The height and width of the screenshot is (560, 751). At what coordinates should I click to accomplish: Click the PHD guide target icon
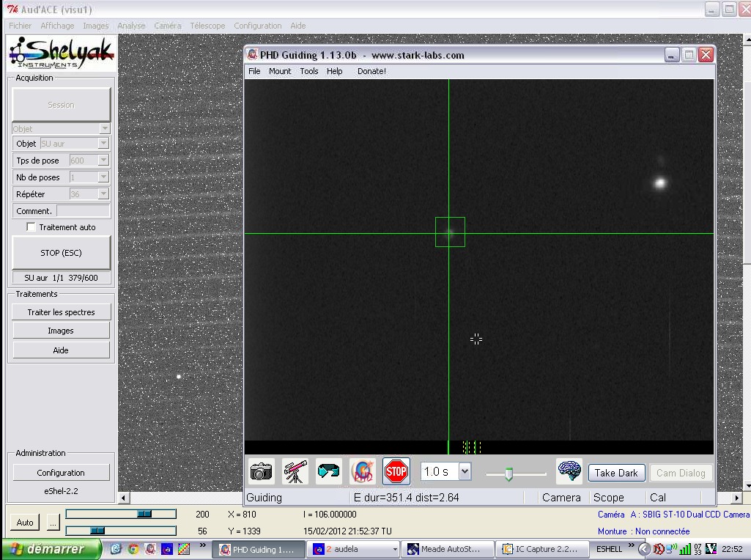(x=363, y=471)
